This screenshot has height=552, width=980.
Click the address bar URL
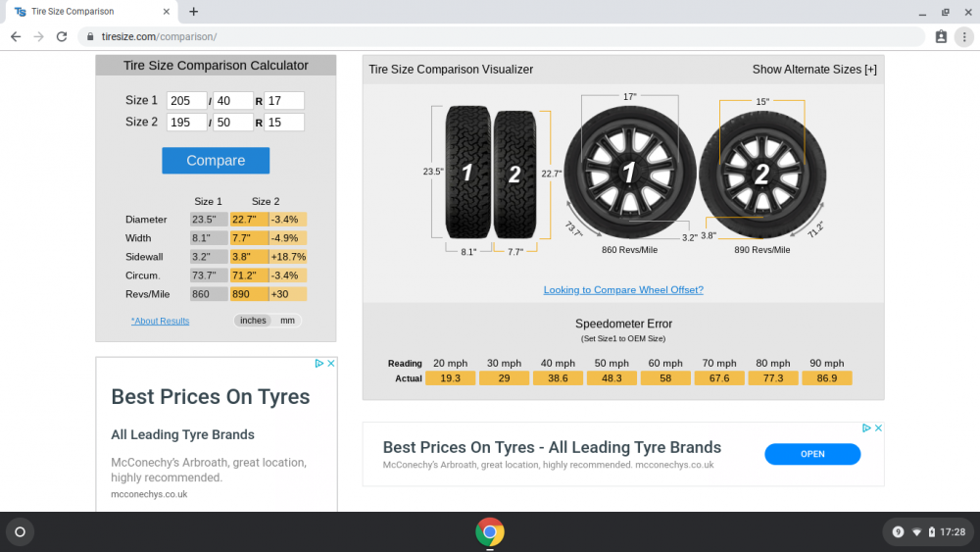(x=160, y=37)
